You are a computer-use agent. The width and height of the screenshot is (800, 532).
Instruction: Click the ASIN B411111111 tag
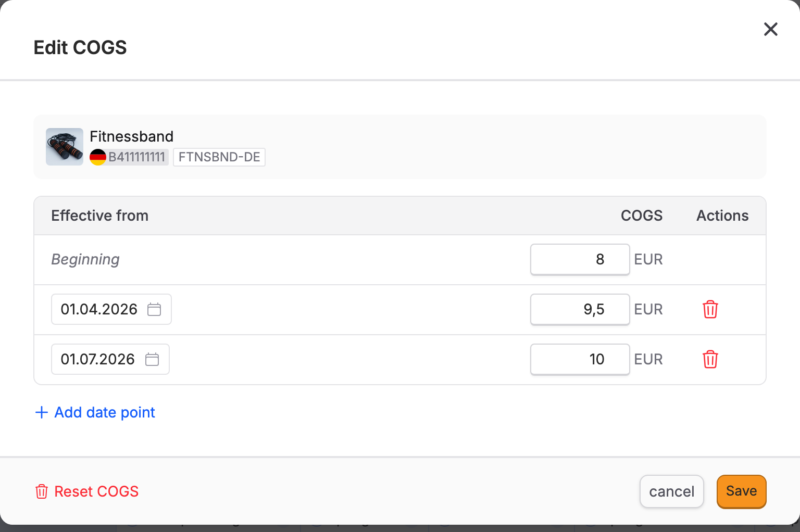click(x=137, y=157)
